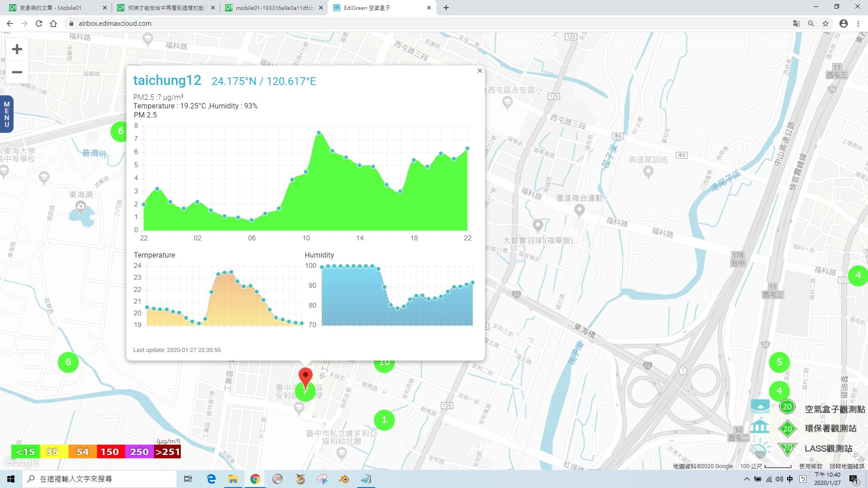Close the 何時才能在台中 browser tab
Viewport: 868px width, 488px height.
[x=212, y=8]
